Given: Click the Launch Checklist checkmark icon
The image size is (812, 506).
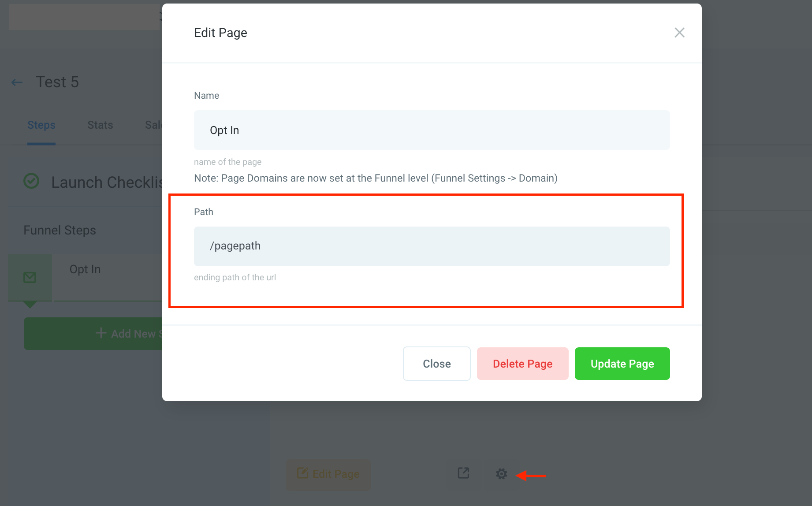Looking at the screenshot, I should 31,181.
